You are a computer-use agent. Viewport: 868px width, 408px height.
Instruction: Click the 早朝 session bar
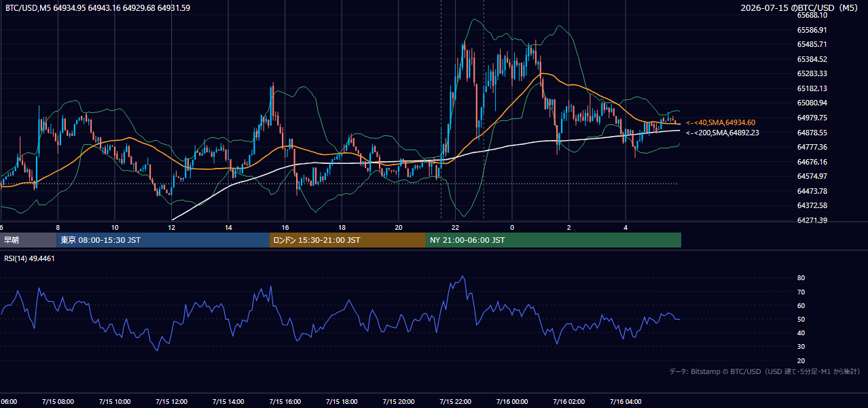(28, 240)
